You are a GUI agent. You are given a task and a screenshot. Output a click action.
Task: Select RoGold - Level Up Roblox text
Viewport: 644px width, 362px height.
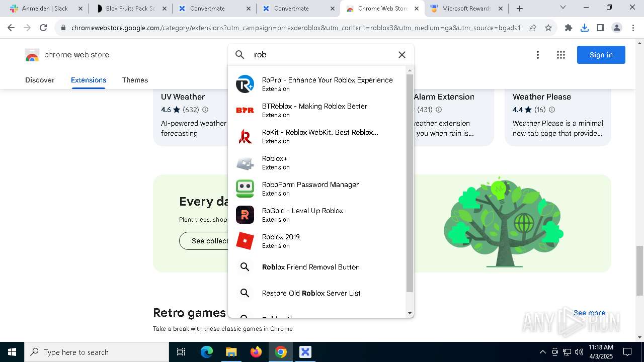(302, 211)
